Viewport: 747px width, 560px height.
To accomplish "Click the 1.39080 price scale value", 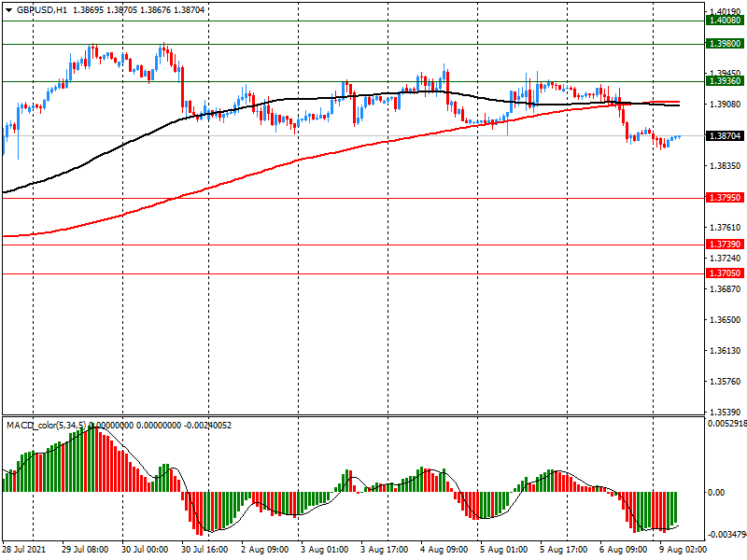I will click(x=726, y=105).
